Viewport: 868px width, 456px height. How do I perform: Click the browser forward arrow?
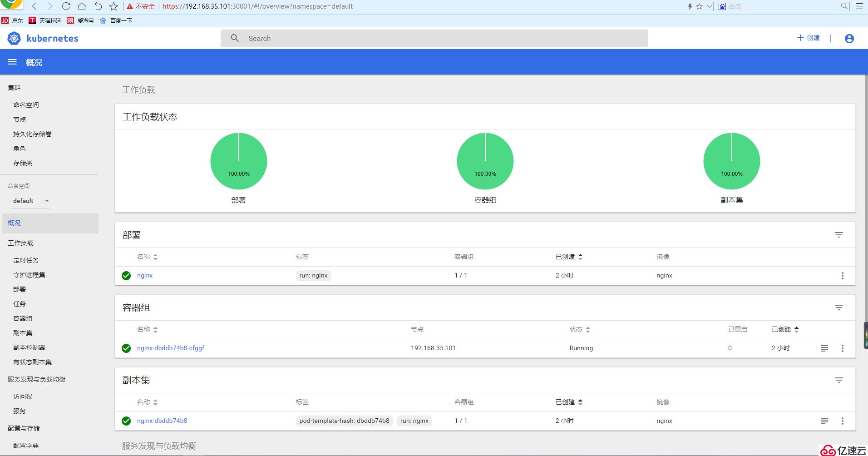point(50,6)
